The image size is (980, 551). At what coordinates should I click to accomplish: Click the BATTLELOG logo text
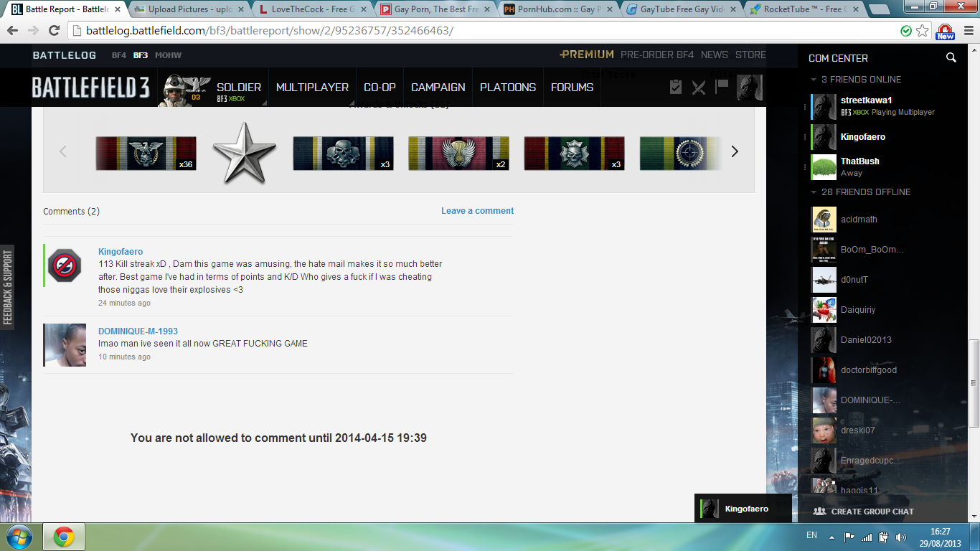click(65, 55)
